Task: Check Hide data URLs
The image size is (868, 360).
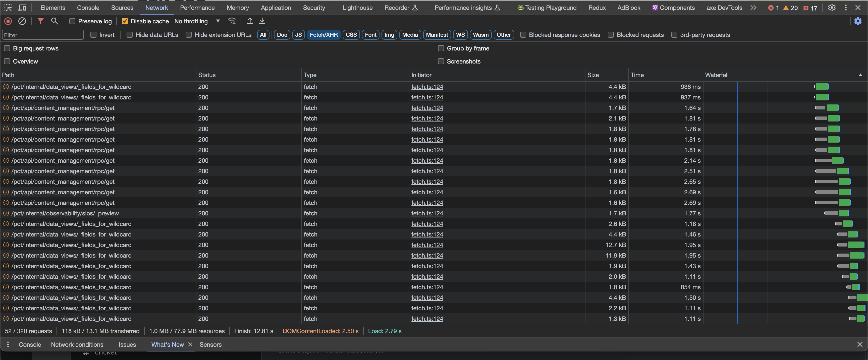Action: click(x=129, y=35)
